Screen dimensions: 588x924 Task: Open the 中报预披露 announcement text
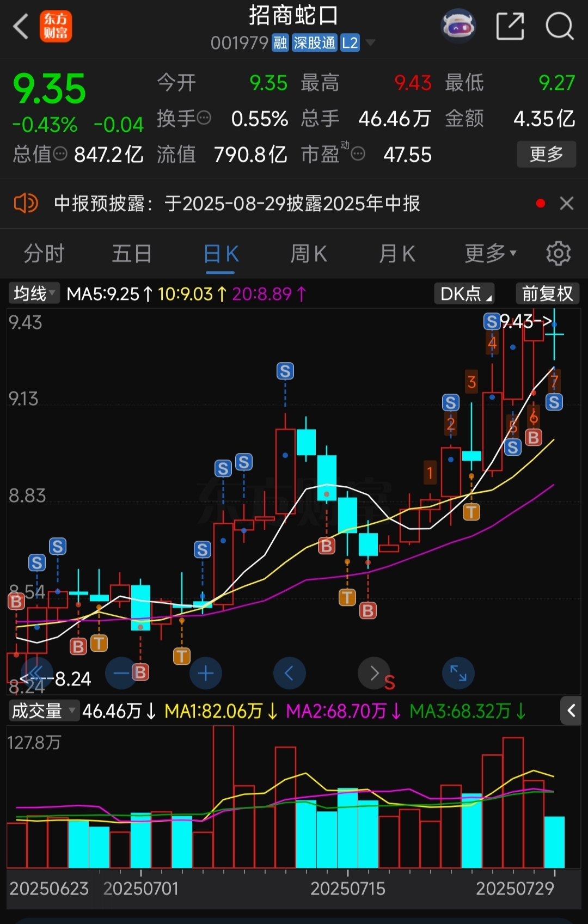click(x=237, y=204)
